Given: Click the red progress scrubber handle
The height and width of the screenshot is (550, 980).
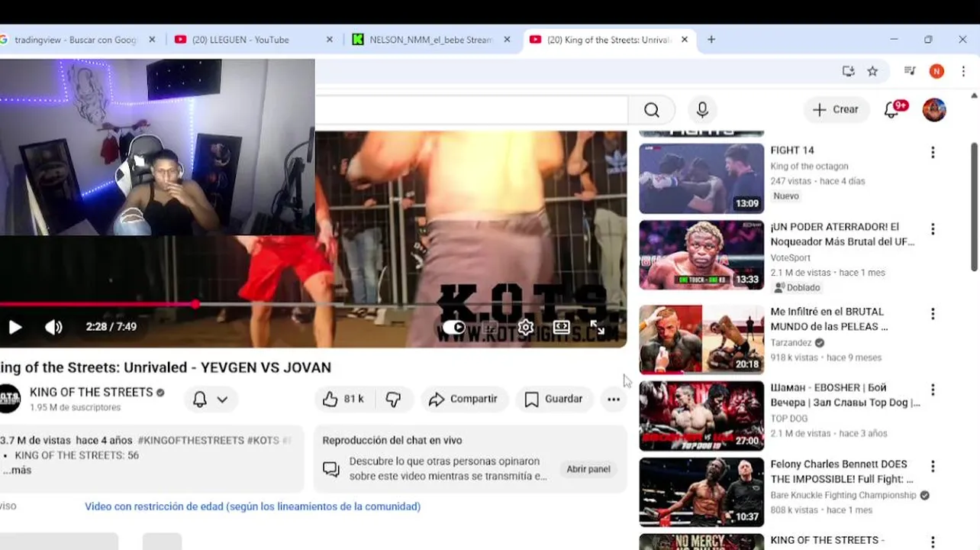Looking at the screenshot, I should point(196,304).
